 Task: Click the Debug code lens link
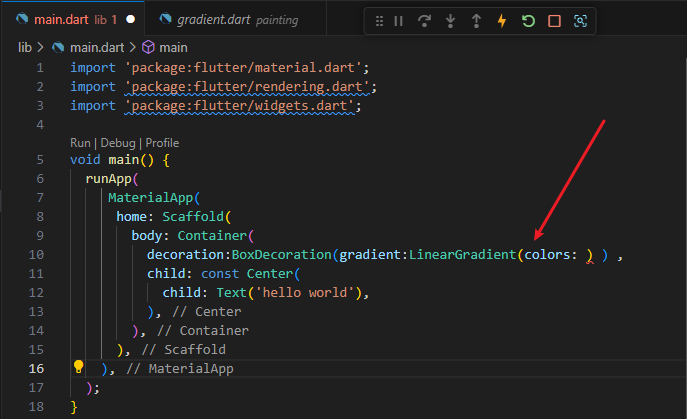118,143
